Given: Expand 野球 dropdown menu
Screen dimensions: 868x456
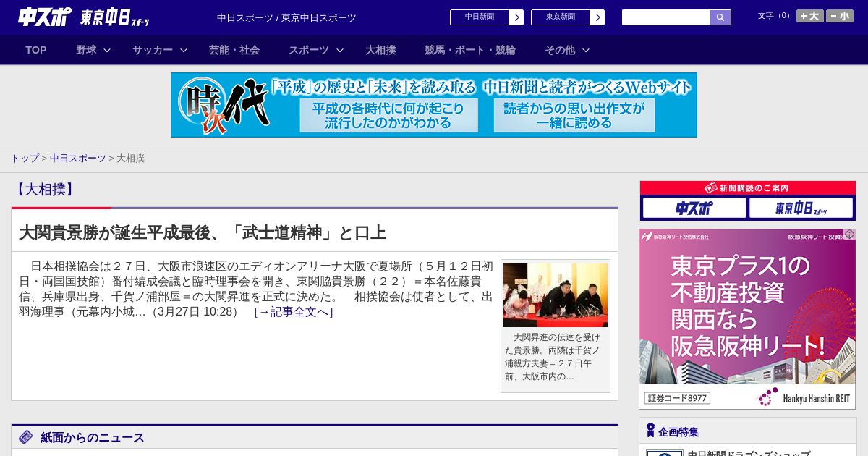Looking at the screenshot, I should [93, 50].
